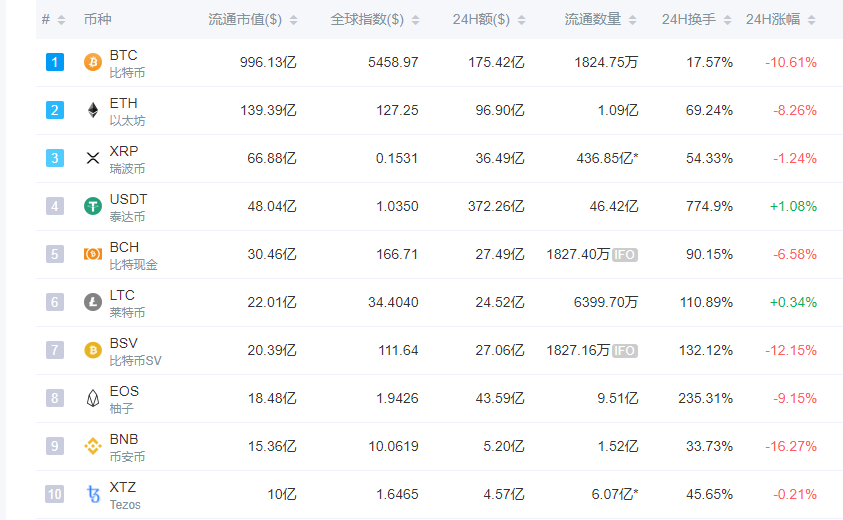Click BTC 24H change -10.61%

tap(791, 62)
